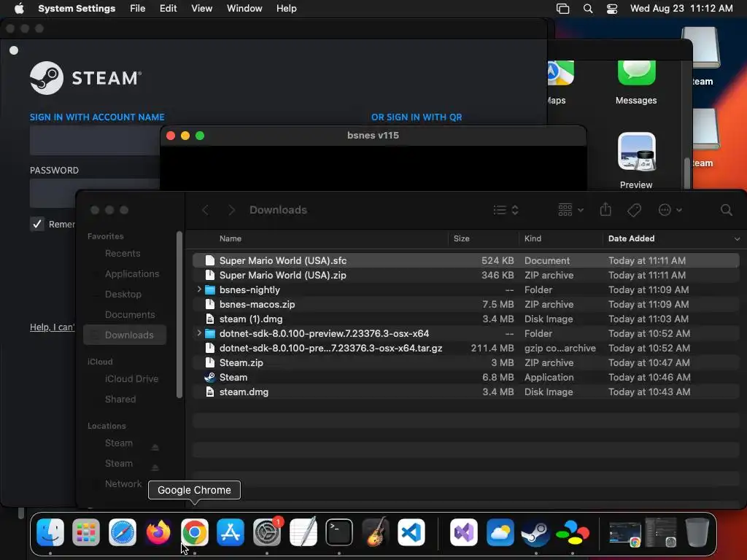Select Steam.zip archive row

point(466,363)
